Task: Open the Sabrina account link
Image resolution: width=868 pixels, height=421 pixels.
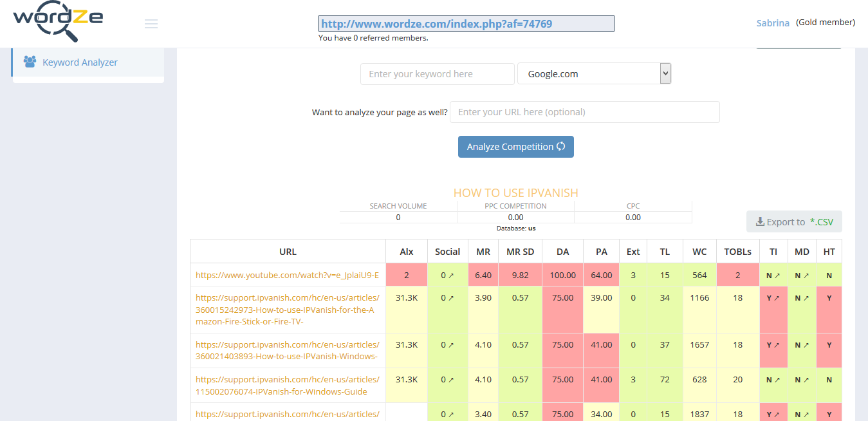Action: click(x=773, y=23)
